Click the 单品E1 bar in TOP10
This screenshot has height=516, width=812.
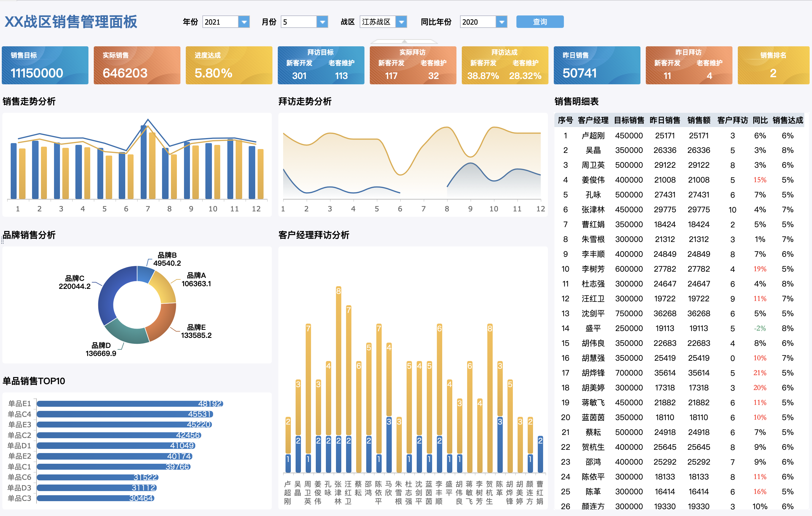(x=130, y=403)
